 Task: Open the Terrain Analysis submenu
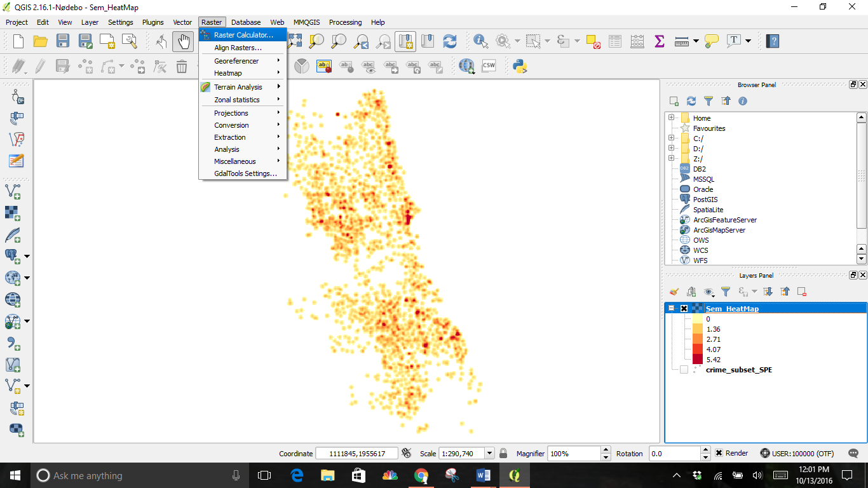238,87
